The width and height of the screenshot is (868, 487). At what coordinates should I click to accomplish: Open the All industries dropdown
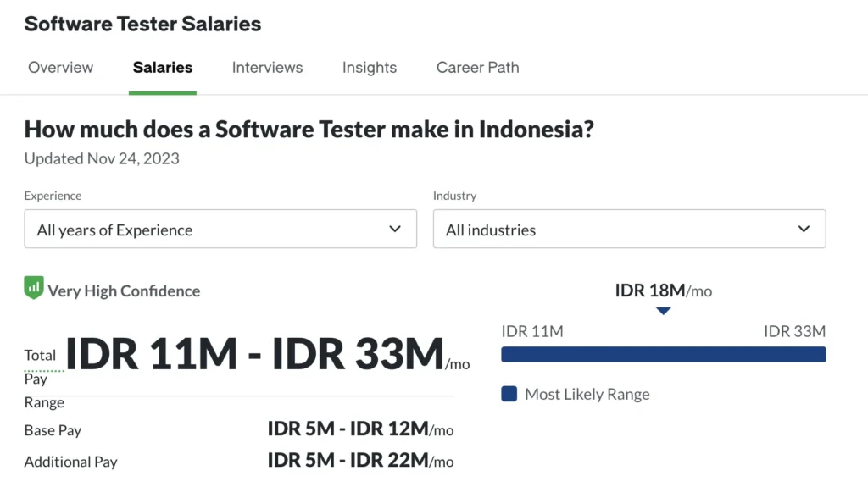[630, 229]
